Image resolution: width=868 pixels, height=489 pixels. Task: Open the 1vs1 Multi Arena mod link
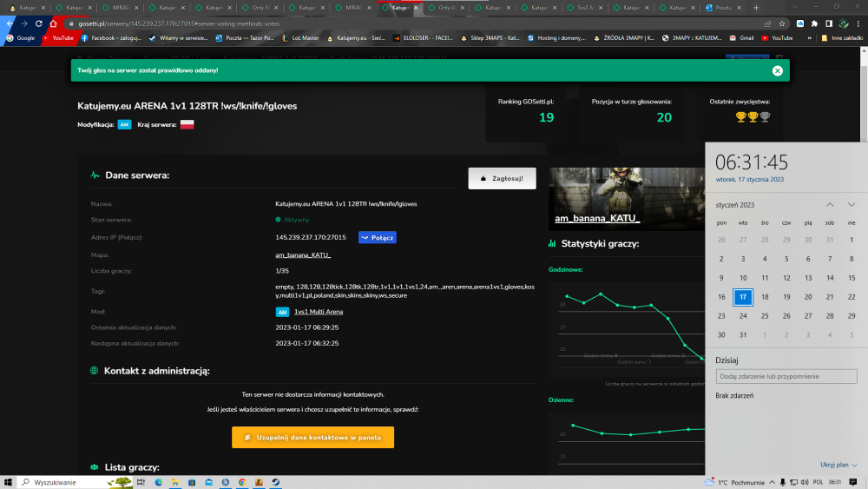[x=319, y=312]
